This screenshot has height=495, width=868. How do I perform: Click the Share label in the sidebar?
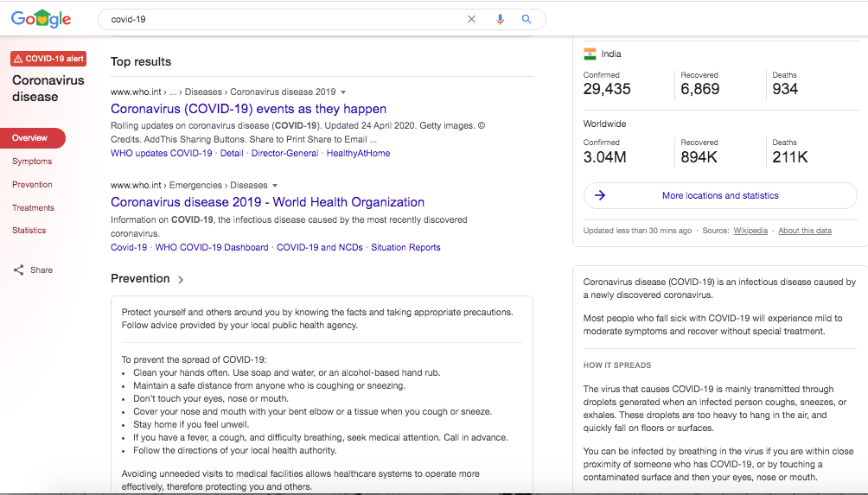[x=41, y=270]
